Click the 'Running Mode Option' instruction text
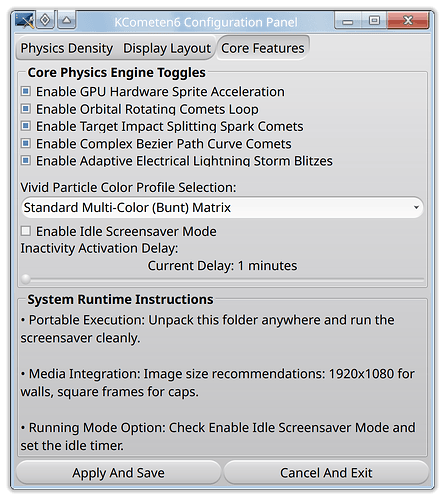The height and width of the screenshot is (500, 444). (218, 437)
